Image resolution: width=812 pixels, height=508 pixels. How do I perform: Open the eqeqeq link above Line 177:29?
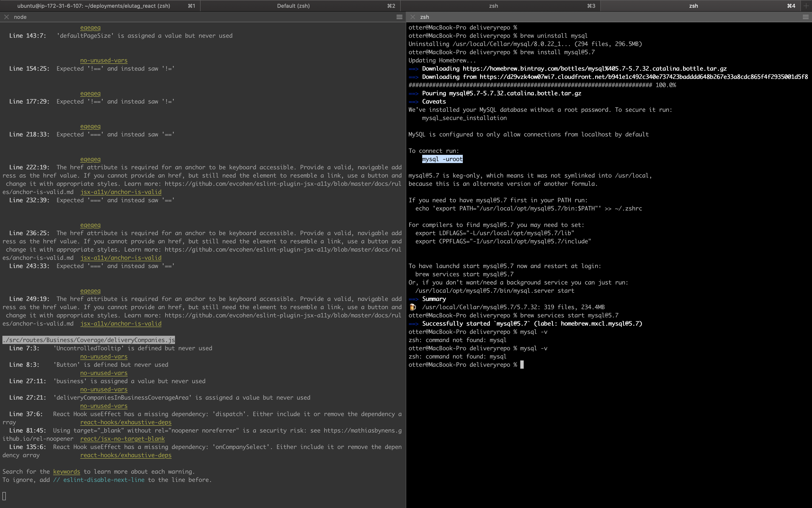tap(90, 93)
